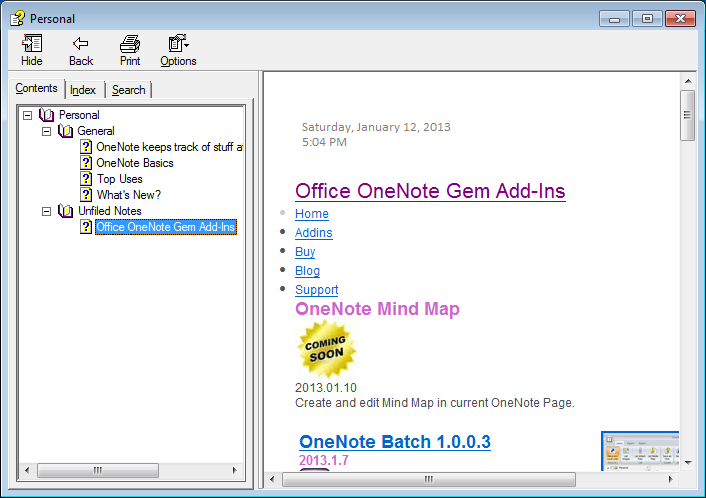The width and height of the screenshot is (706, 498).
Task: Print the current help topic
Action: [x=130, y=50]
